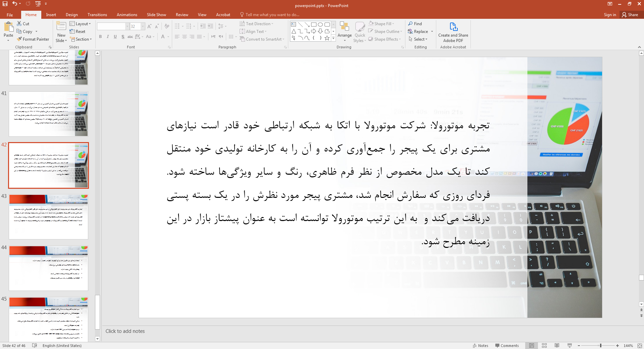This screenshot has width=644, height=349.
Task: Switch to Slide Sorter view icon
Action: point(544,345)
